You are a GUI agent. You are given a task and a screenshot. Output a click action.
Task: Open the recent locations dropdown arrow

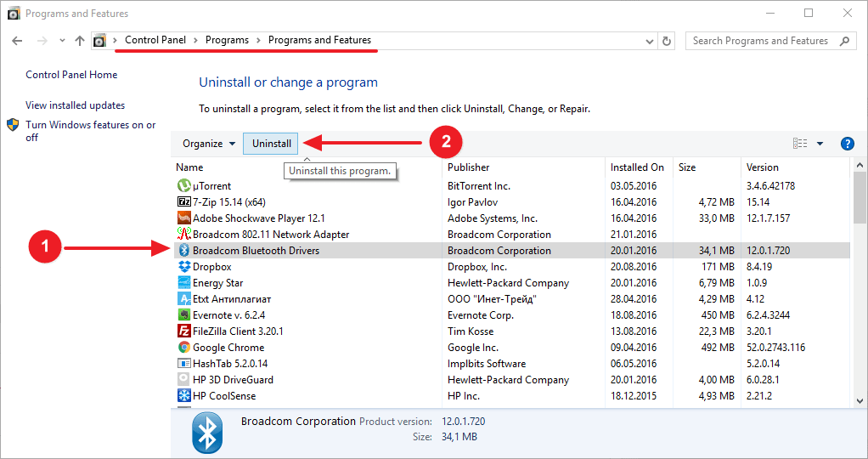pyautogui.click(x=62, y=41)
